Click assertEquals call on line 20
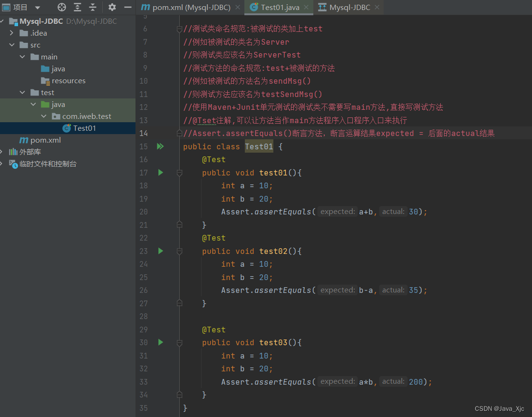The image size is (532, 417). (x=282, y=212)
